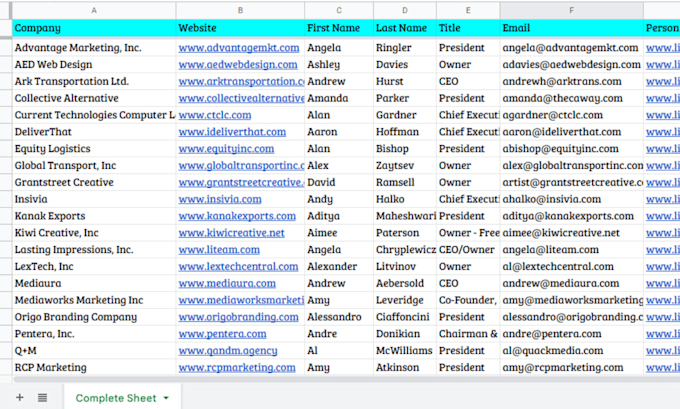Open www.liteam.com link
Image resolution: width=680 pixels, height=409 pixels.
click(219, 250)
